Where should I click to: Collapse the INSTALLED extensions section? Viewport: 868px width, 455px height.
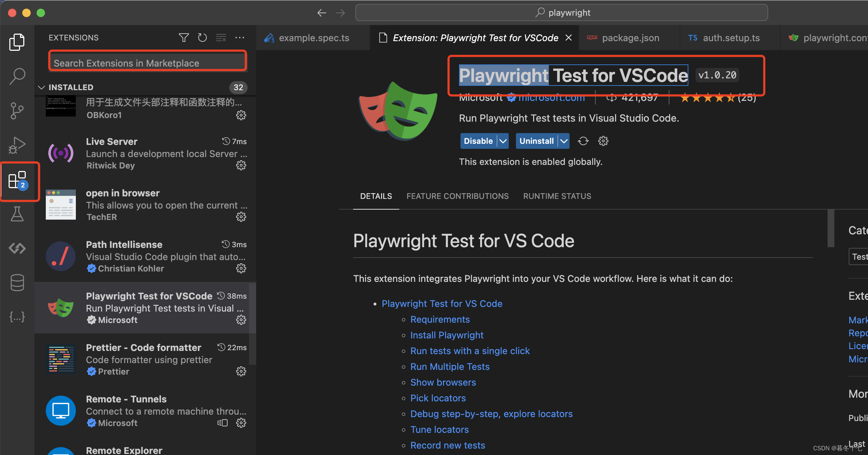point(41,87)
